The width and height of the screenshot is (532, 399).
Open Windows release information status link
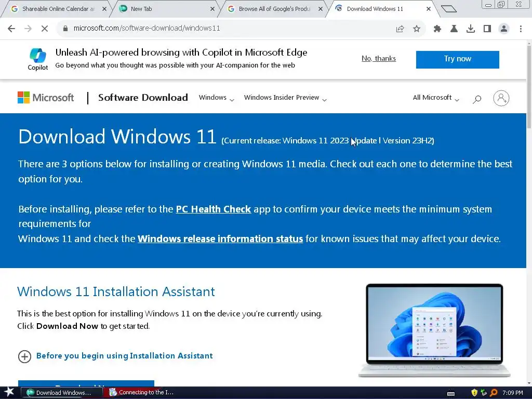220,239
